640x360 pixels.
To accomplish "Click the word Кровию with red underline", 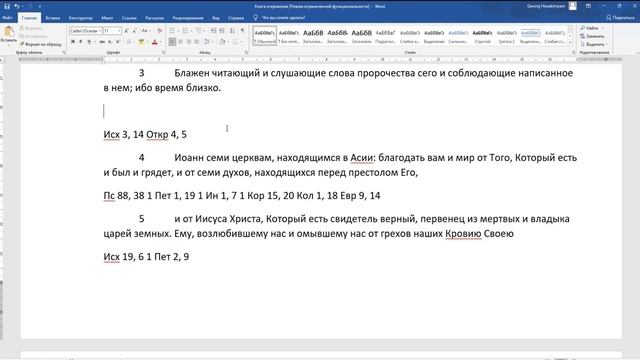I will point(463,234).
